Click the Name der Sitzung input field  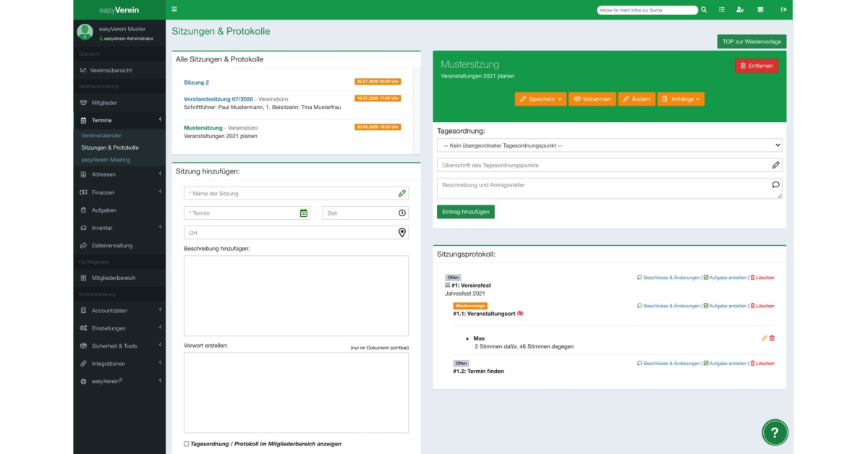click(x=289, y=194)
